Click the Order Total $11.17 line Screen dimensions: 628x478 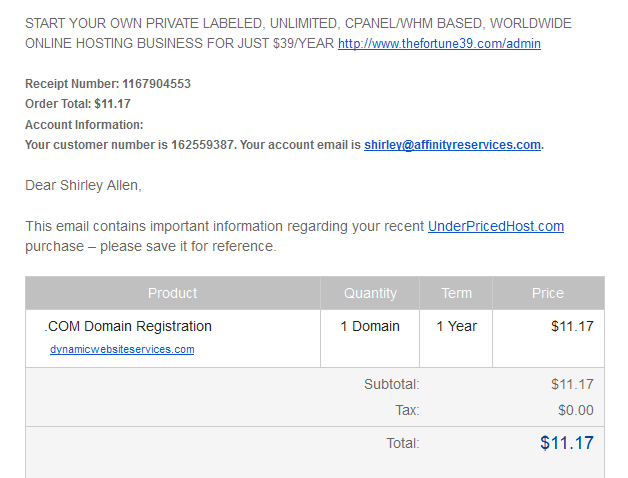(x=78, y=104)
